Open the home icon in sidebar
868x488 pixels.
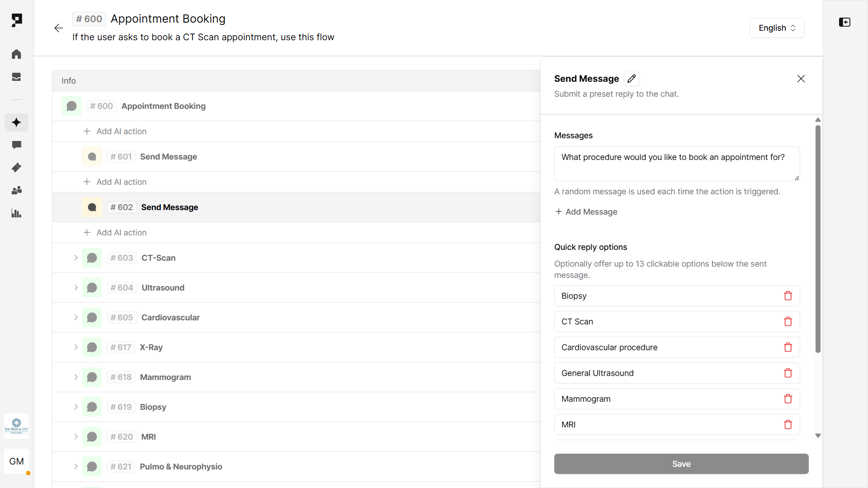click(x=17, y=54)
